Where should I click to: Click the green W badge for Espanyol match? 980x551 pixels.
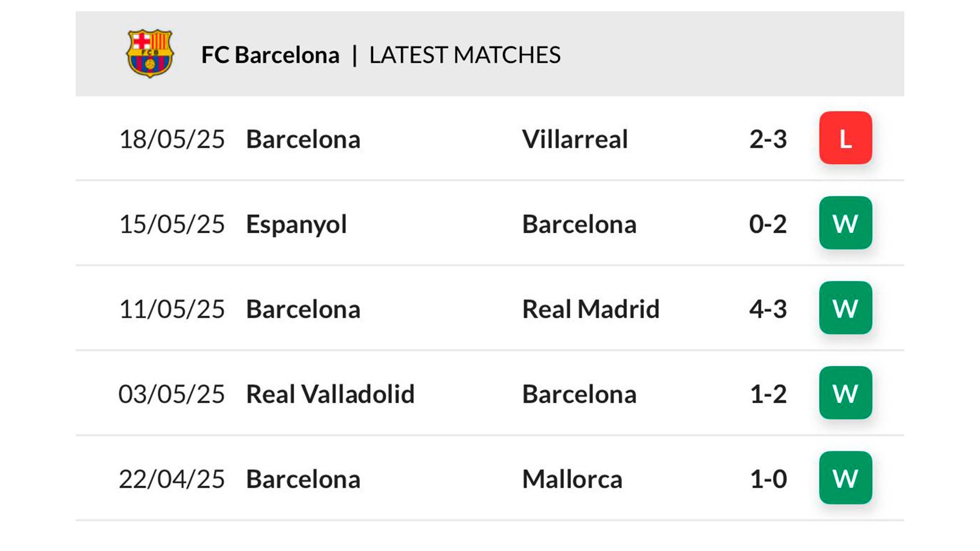[845, 223]
